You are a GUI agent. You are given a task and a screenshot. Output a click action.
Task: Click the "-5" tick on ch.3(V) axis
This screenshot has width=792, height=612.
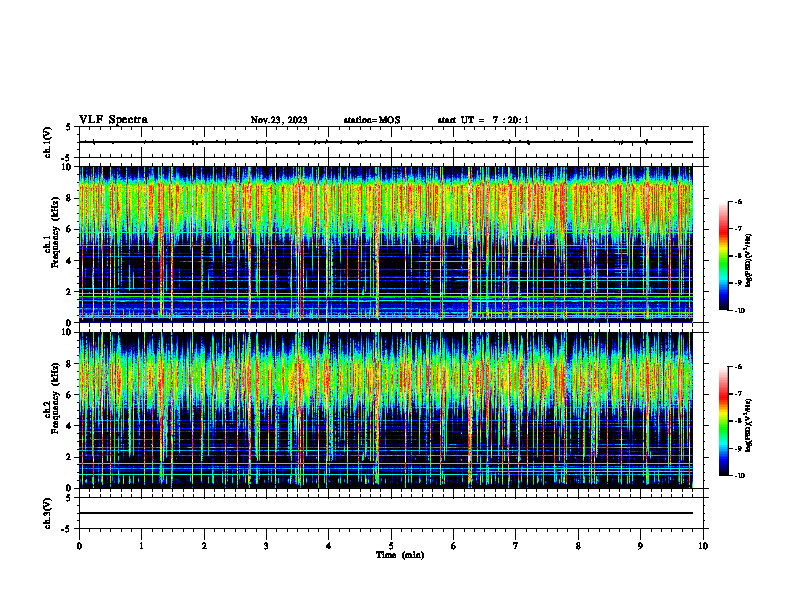click(x=67, y=529)
